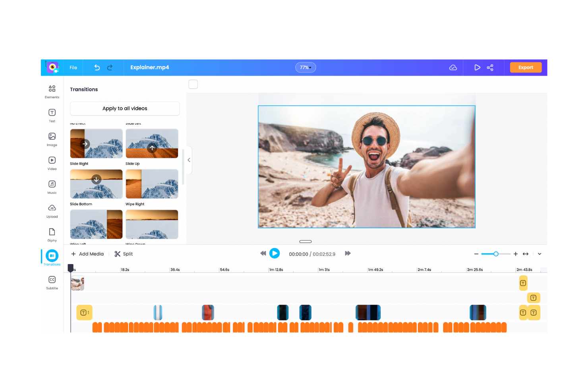
Task: Click the share icon in the top bar
Action: click(490, 67)
